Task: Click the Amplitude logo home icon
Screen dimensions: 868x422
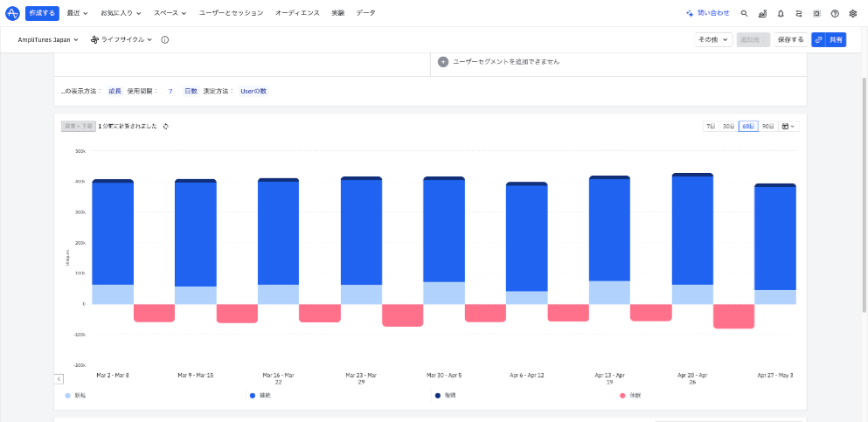Action: (x=12, y=13)
